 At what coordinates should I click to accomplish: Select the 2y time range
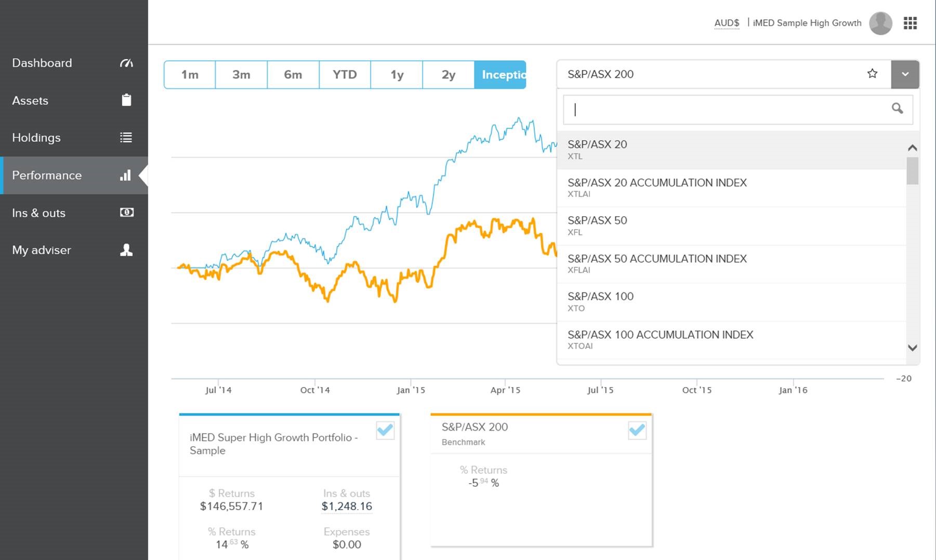click(449, 75)
